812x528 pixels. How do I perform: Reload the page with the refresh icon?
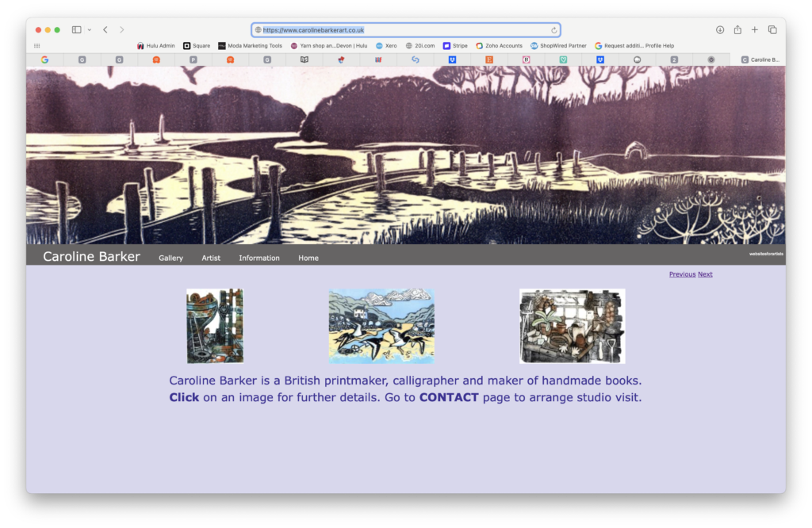[553, 30]
